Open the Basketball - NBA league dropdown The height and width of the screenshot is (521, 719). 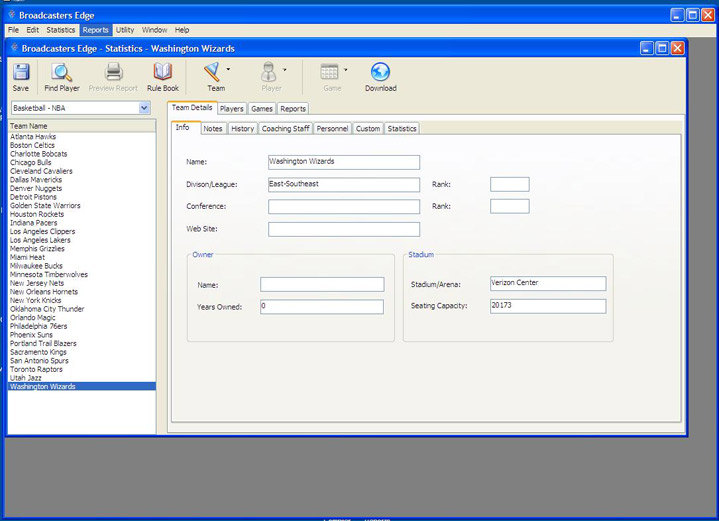coord(144,108)
